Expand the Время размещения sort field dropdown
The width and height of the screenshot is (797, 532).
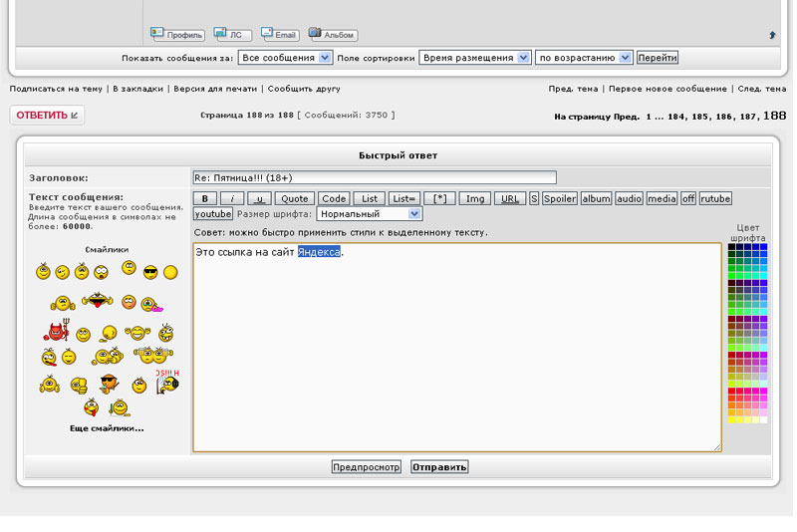point(474,58)
